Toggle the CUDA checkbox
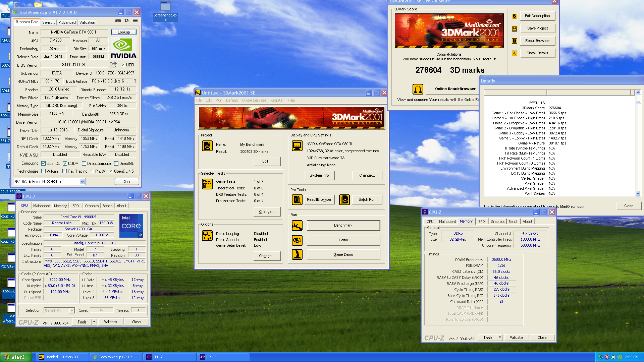The height and width of the screenshot is (362, 644). point(65,164)
